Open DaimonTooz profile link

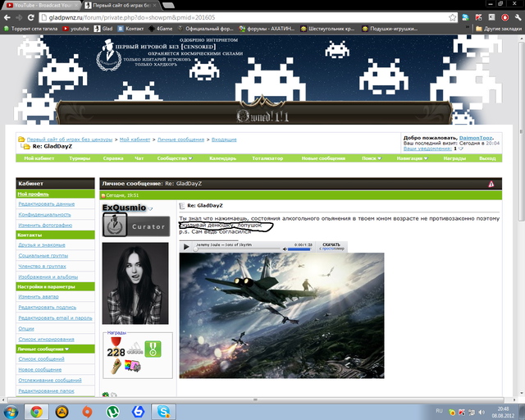pos(476,138)
